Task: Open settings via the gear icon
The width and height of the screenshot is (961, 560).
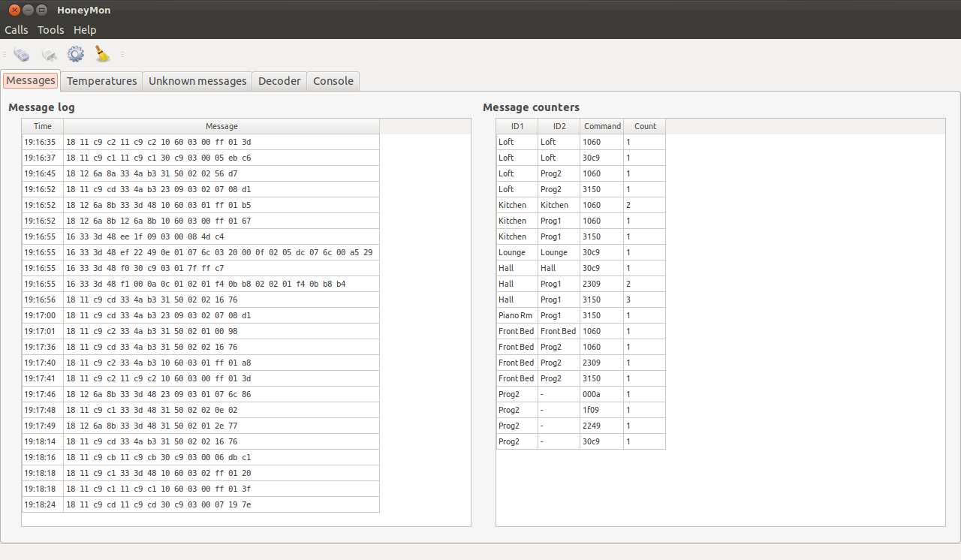Action: tap(76, 54)
